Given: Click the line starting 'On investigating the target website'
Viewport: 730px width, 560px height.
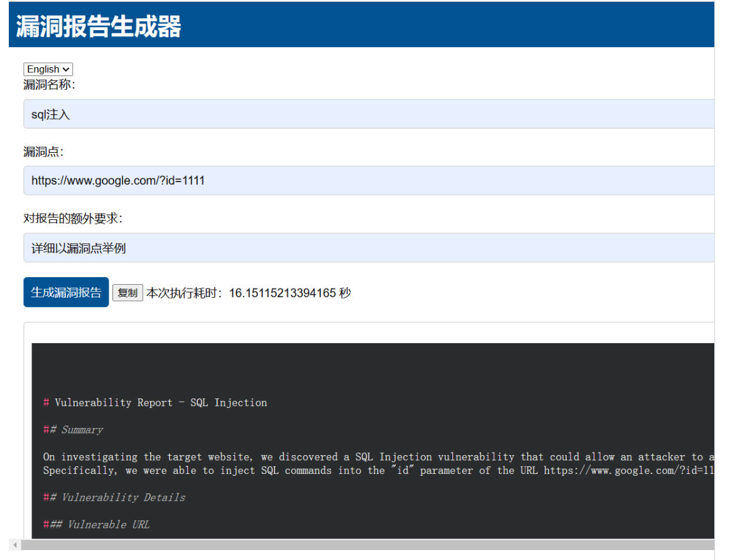Looking at the screenshot, I should (378, 457).
